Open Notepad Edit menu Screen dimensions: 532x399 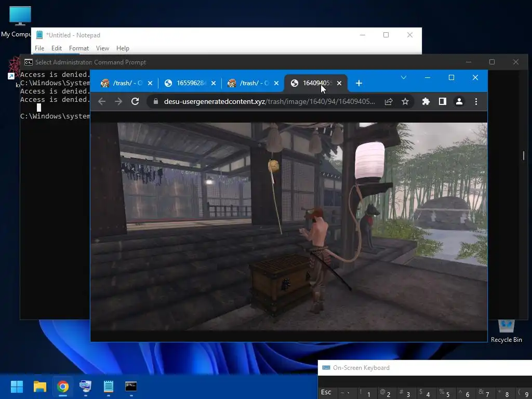56,48
